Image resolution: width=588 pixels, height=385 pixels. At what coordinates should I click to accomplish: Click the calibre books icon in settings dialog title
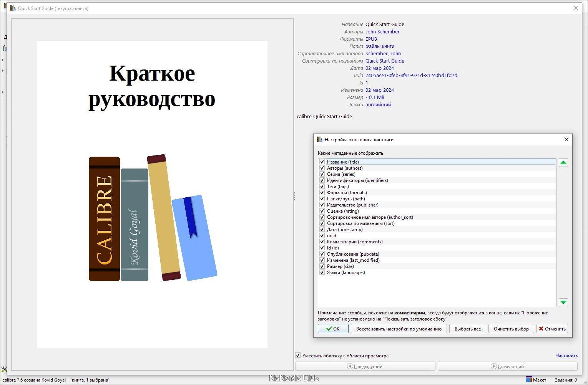pyautogui.click(x=319, y=139)
